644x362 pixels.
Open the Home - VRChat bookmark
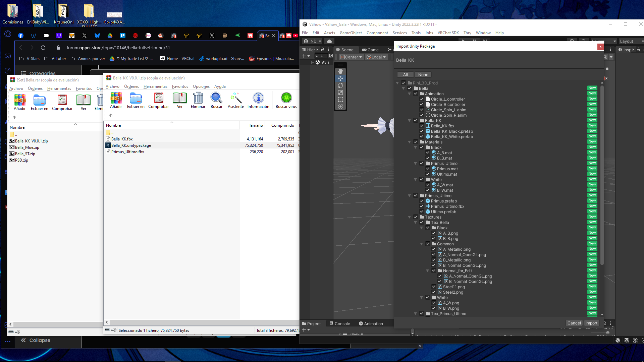click(x=177, y=59)
